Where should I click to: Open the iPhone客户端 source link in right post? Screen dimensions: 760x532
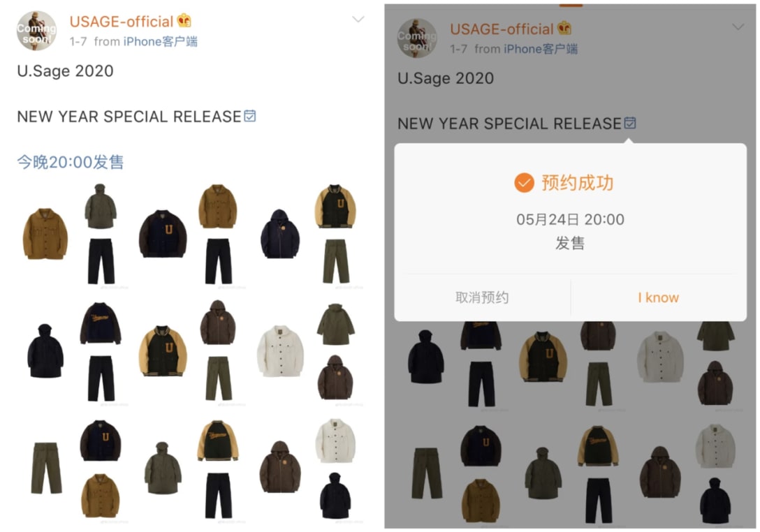(x=541, y=49)
